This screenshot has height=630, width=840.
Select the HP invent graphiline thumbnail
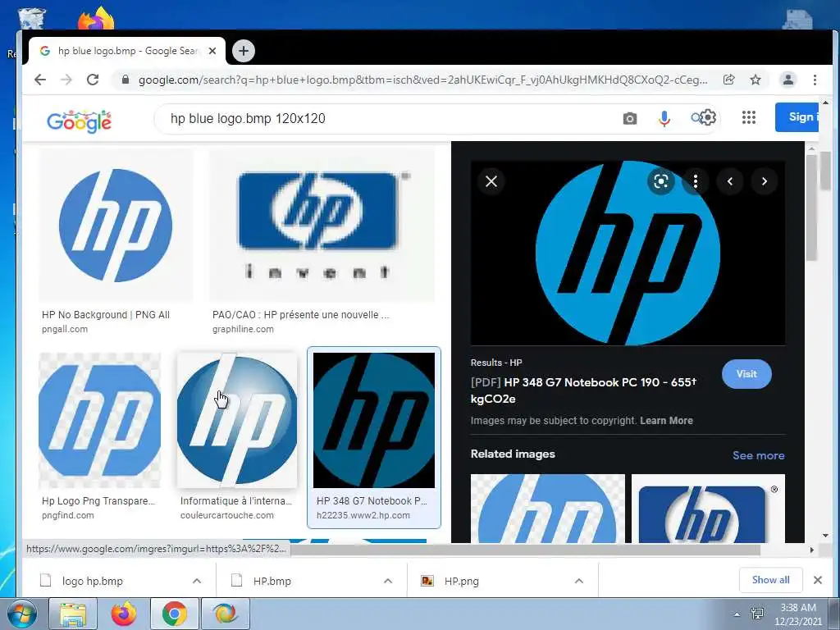[322, 225]
